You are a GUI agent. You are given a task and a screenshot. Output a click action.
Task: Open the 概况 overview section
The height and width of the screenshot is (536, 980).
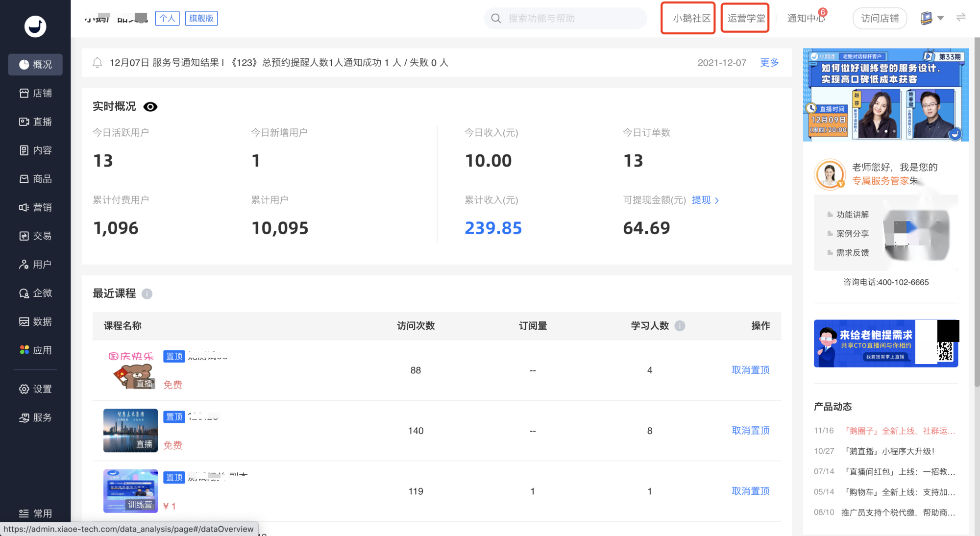click(x=35, y=65)
